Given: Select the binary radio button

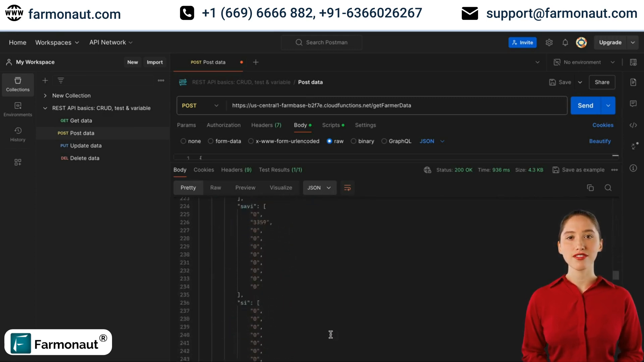Looking at the screenshot, I should 354,141.
